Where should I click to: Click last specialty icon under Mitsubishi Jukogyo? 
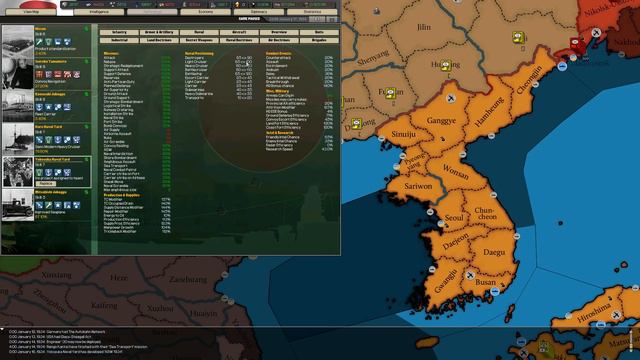pyautogui.click(x=76, y=205)
